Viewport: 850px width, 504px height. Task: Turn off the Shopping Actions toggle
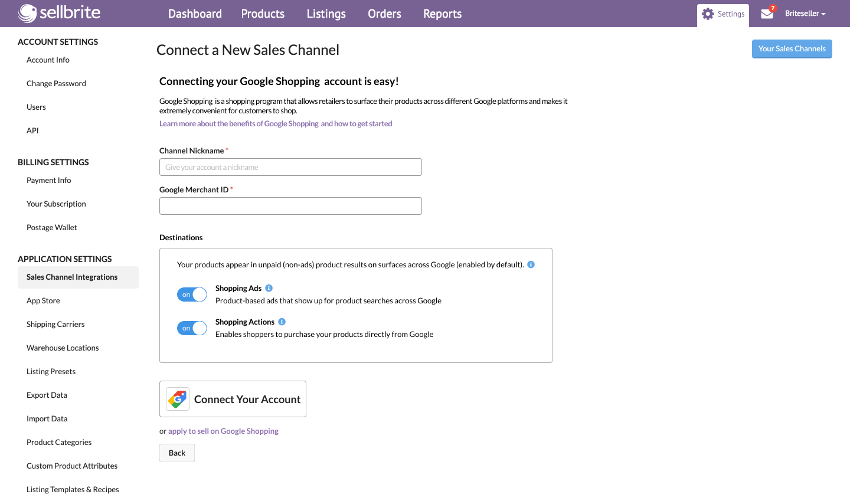[x=192, y=328]
